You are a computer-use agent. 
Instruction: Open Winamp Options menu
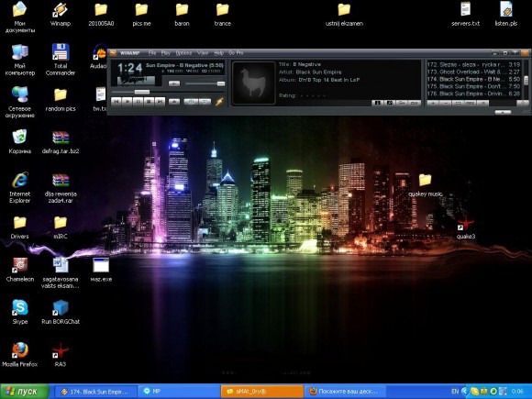pyautogui.click(x=183, y=53)
